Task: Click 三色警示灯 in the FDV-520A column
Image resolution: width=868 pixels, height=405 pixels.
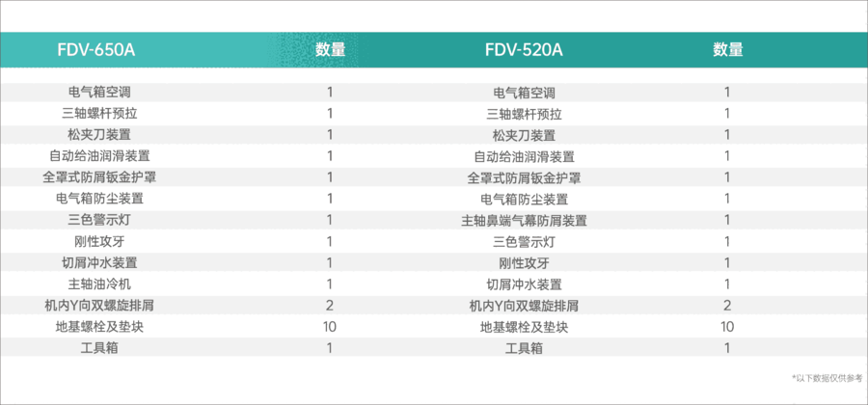Action: [524, 241]
